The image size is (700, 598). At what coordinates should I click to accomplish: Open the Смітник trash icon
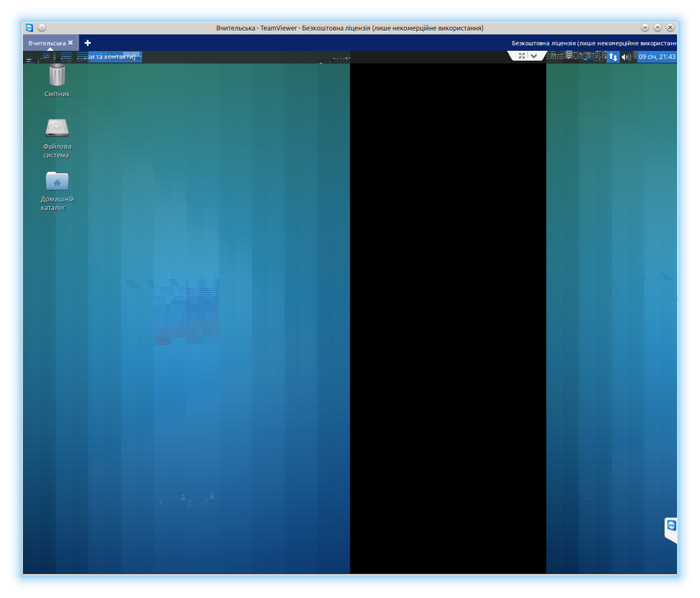57,75
